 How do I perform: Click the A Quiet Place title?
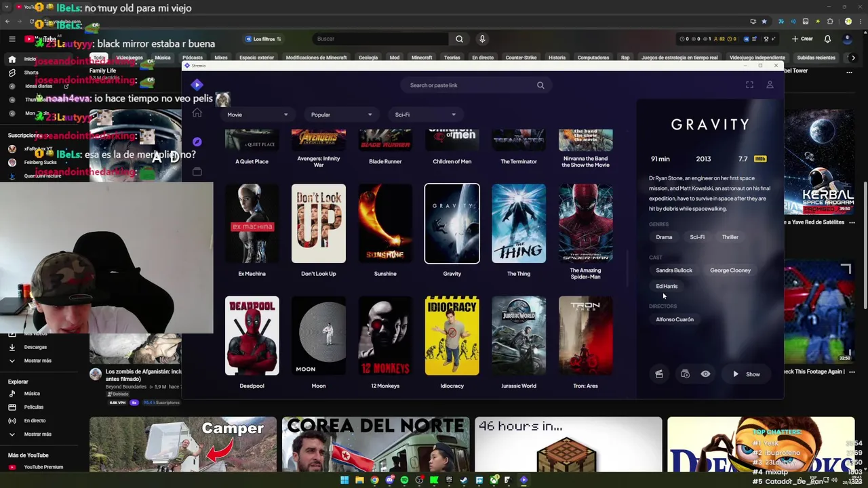pyautogui.click(x=252, y=161)
